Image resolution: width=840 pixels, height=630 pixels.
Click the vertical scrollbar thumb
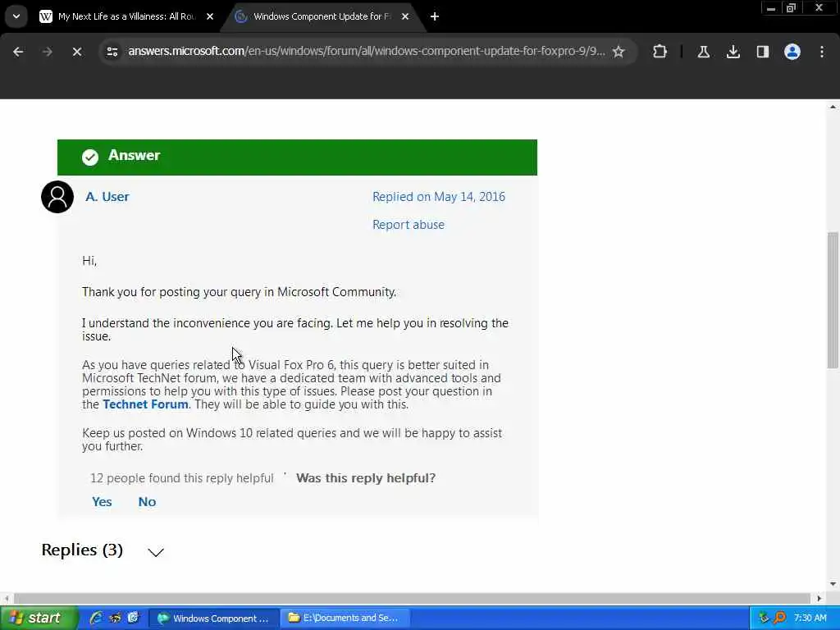833,300
